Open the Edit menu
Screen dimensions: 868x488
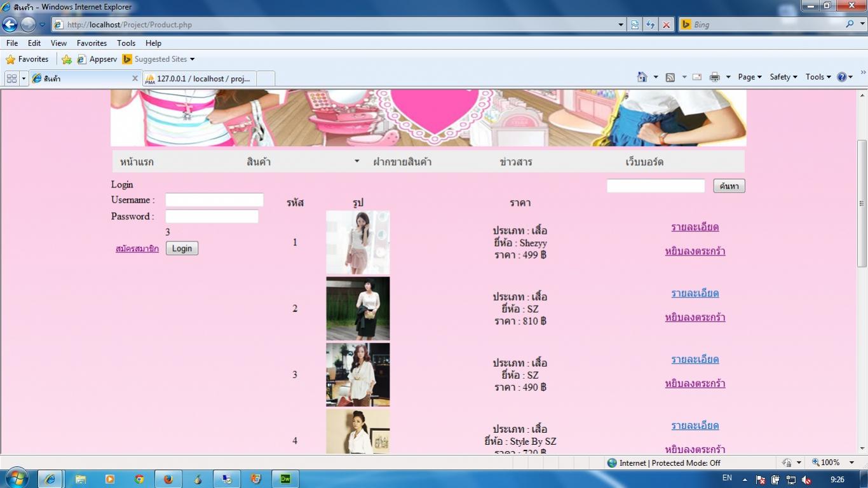(34, 43)
